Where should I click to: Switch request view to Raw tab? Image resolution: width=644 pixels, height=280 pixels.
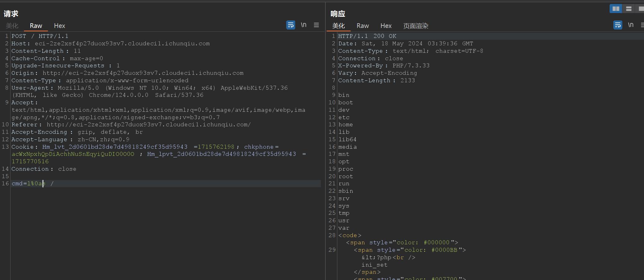(36, 26)
